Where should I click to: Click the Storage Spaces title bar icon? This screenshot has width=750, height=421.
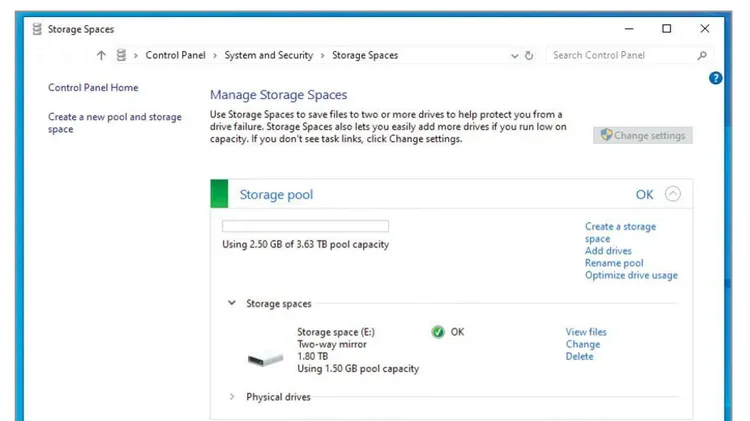[37, 29]
